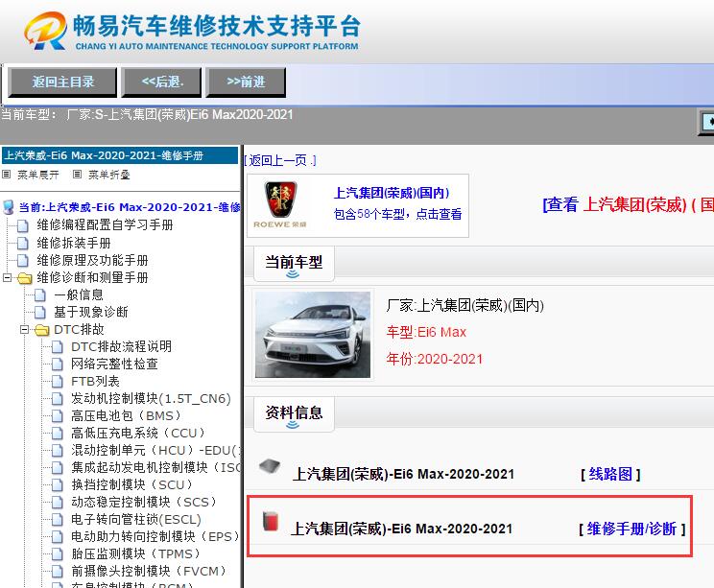
Task: Go forward with >>前进 button
Action: point(246,82)
